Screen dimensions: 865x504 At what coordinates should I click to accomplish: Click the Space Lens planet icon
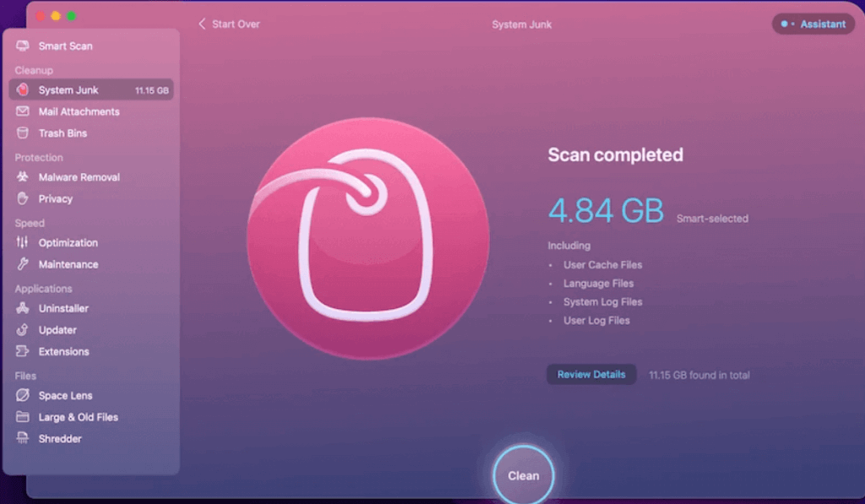pos(23,395)
